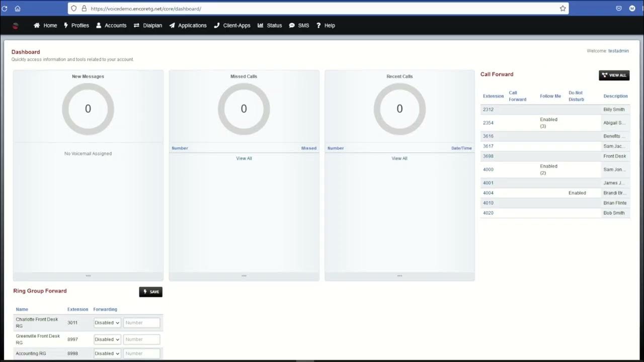Click the shield tracking protection icon
This screenshot has width=644, height=362.
pos(74,9)
